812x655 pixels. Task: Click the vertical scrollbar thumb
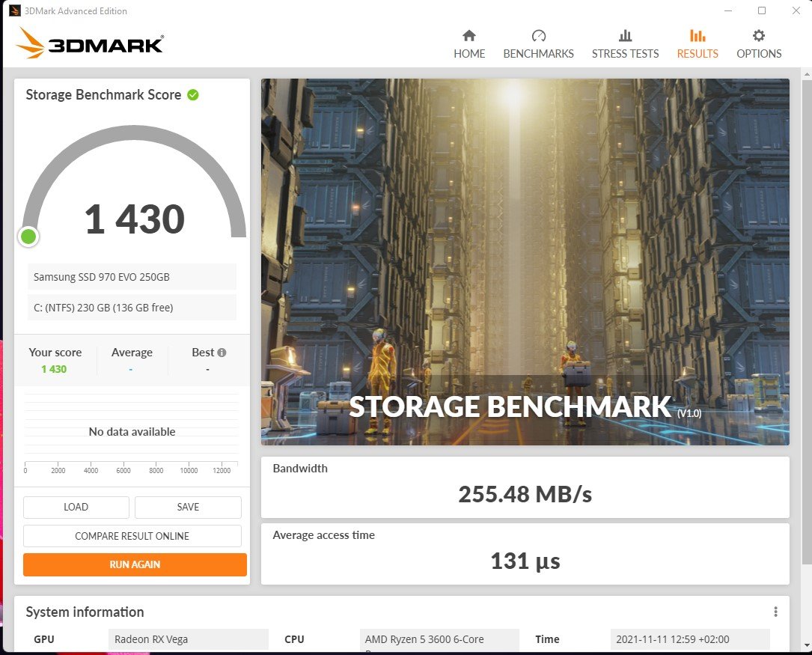(806, 321)
